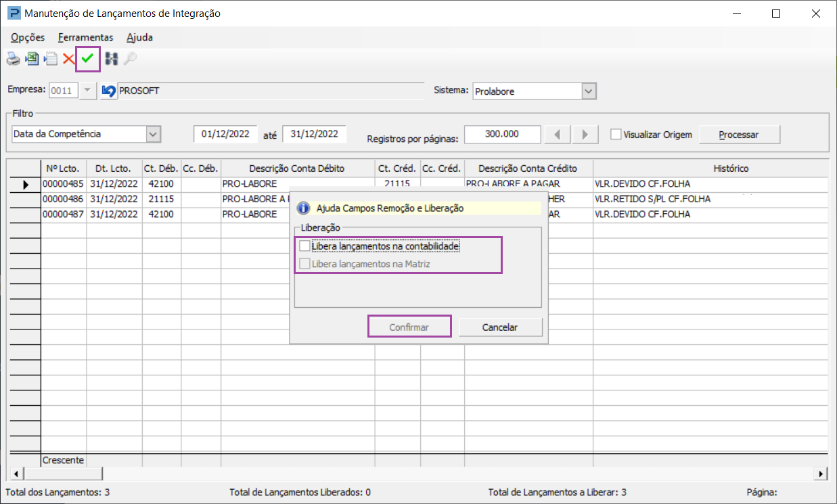Click debit account 21115 in row 00000486
This screenshot has width=837, height=504.
[x=161, y=200]
